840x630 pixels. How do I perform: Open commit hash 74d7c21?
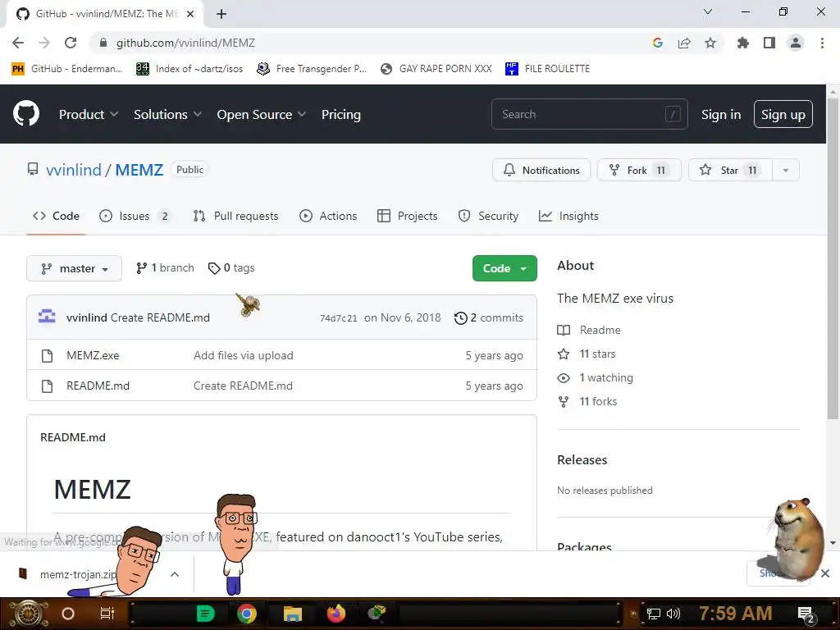tap(339, 318)
